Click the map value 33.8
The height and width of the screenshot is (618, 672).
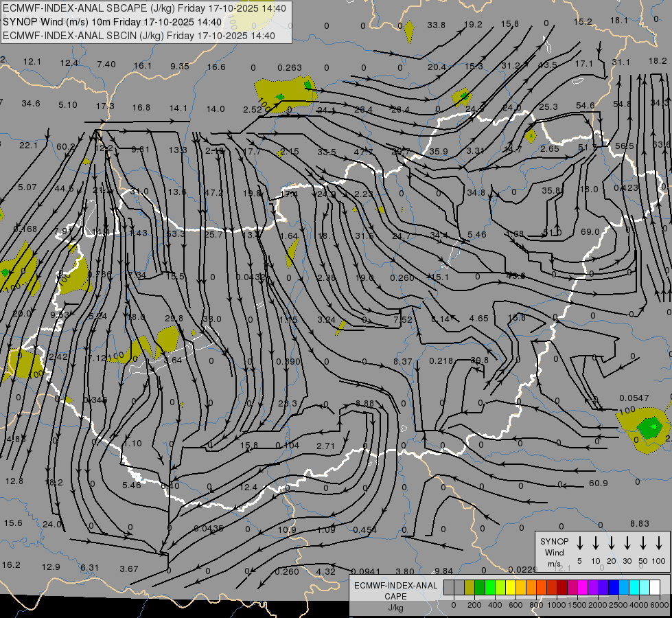tap(436, 25)
